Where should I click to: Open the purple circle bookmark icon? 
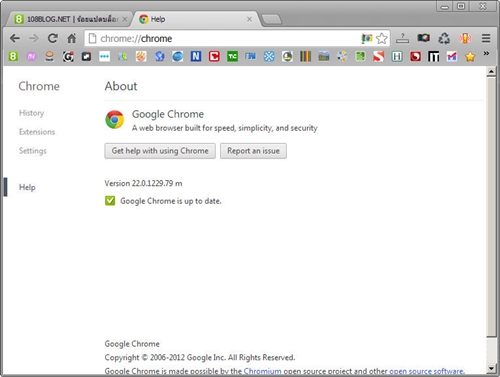(x=31, y=57)
